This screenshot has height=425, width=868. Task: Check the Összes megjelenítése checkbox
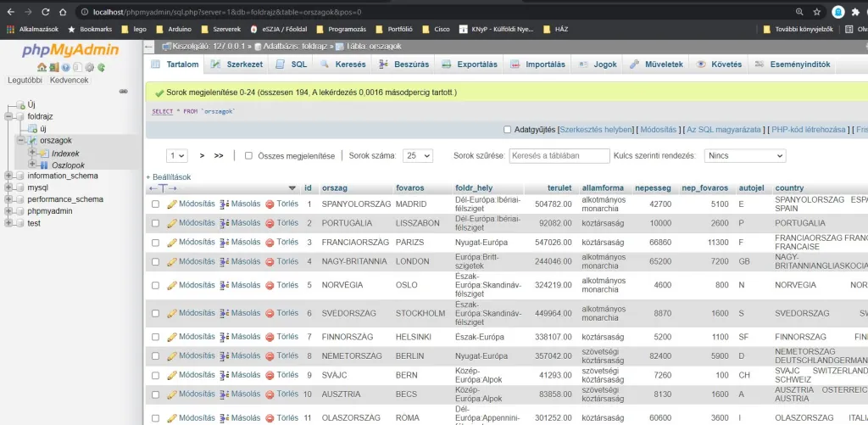[x=248, y=156]
